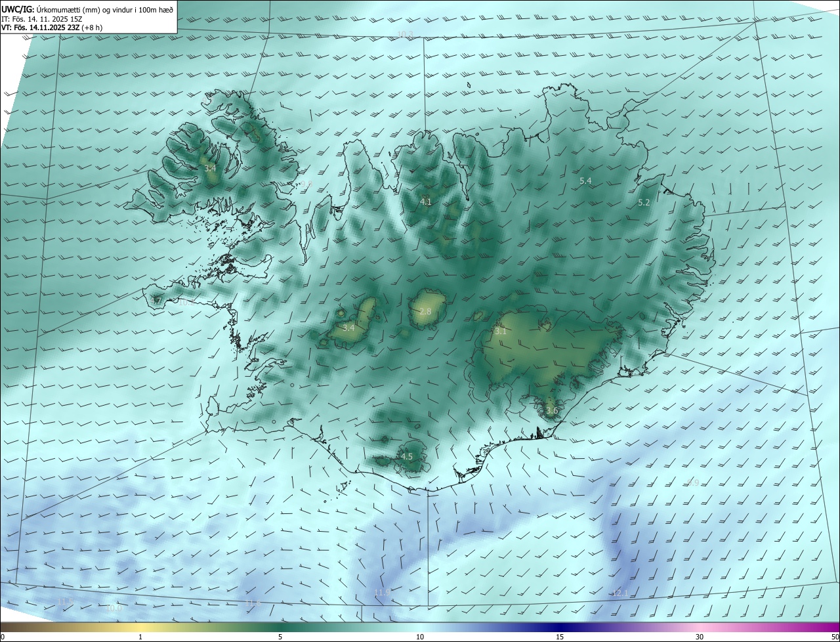
Task: Click the faint 10.3 value label
Action: click(x=405, y=33)
